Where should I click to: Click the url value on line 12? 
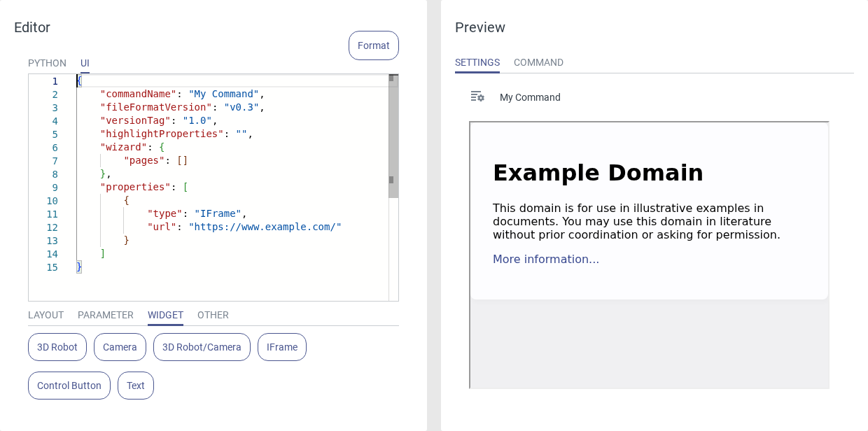click(x=265, y=227)
